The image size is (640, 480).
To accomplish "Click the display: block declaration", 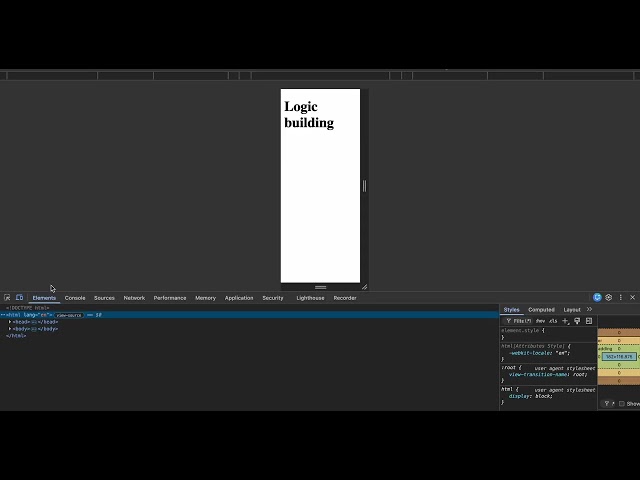I will tap(531, 396).
